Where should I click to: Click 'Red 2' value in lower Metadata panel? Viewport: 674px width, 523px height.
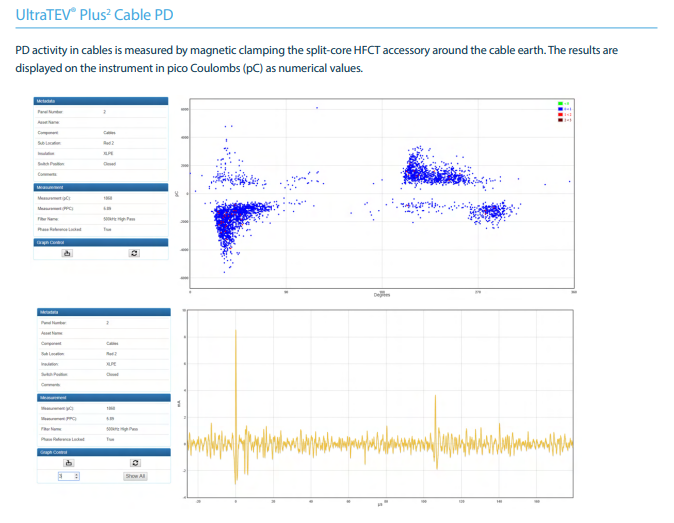coord(111,354)
